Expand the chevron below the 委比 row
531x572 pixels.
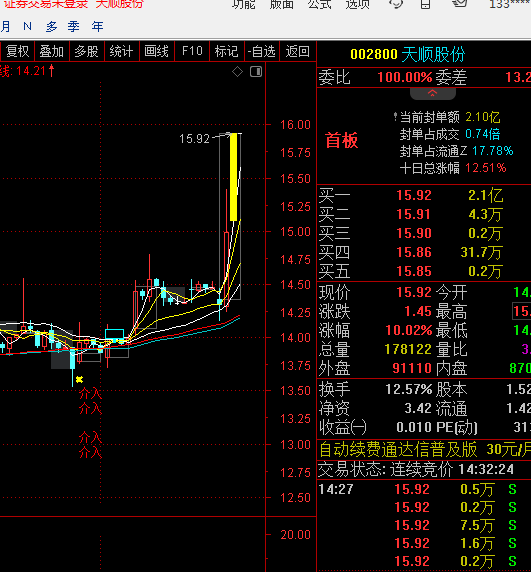(433, 94)
